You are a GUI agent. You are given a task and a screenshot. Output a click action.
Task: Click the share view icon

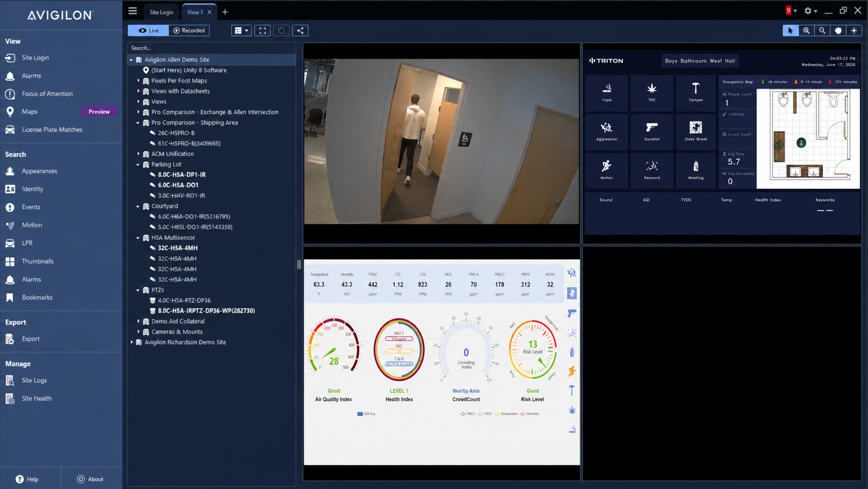[300, 31]
